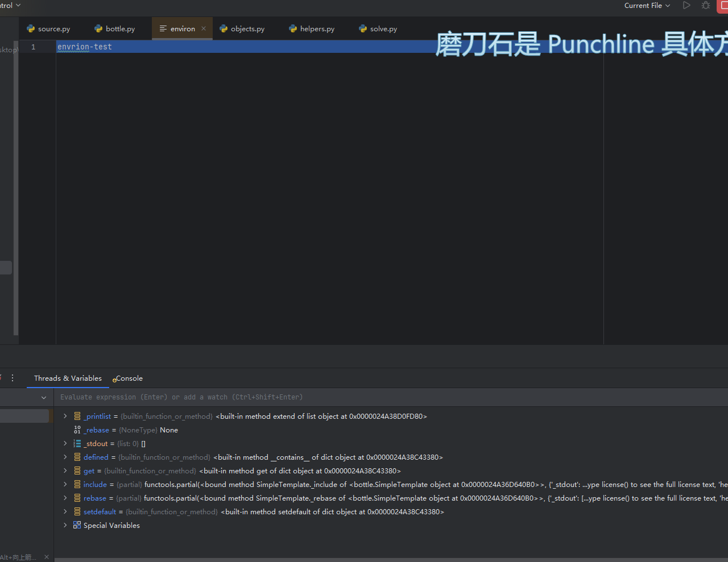Click the _stdout list icon
The height and width of the screenshot is (562, 728).
click(77, 443)
